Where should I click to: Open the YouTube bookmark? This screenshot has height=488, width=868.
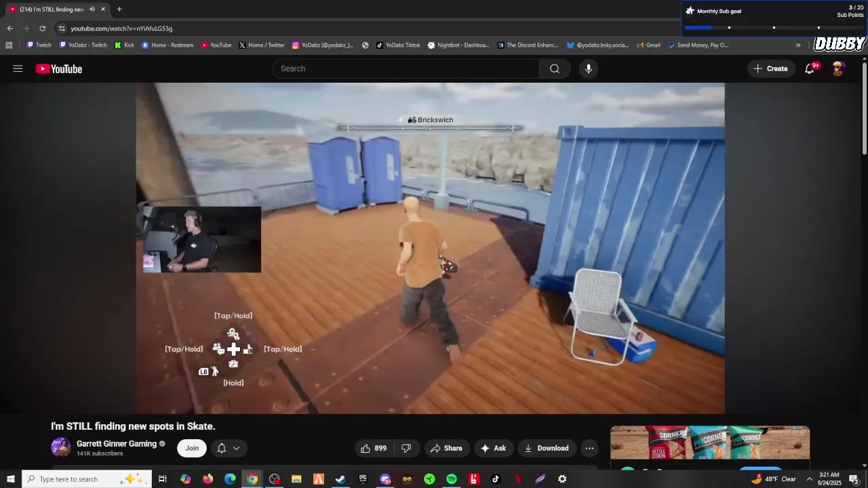click(x=216, y=45)
